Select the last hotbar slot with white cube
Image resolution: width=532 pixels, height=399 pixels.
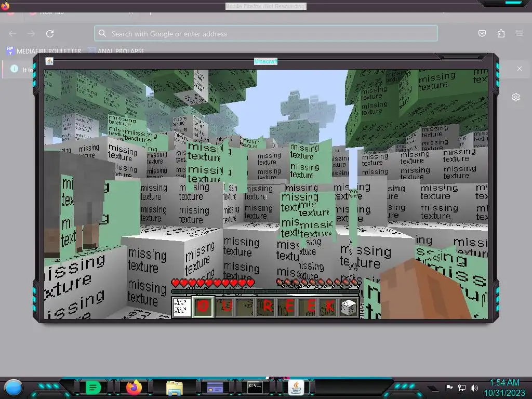click(x=349, y=307)
